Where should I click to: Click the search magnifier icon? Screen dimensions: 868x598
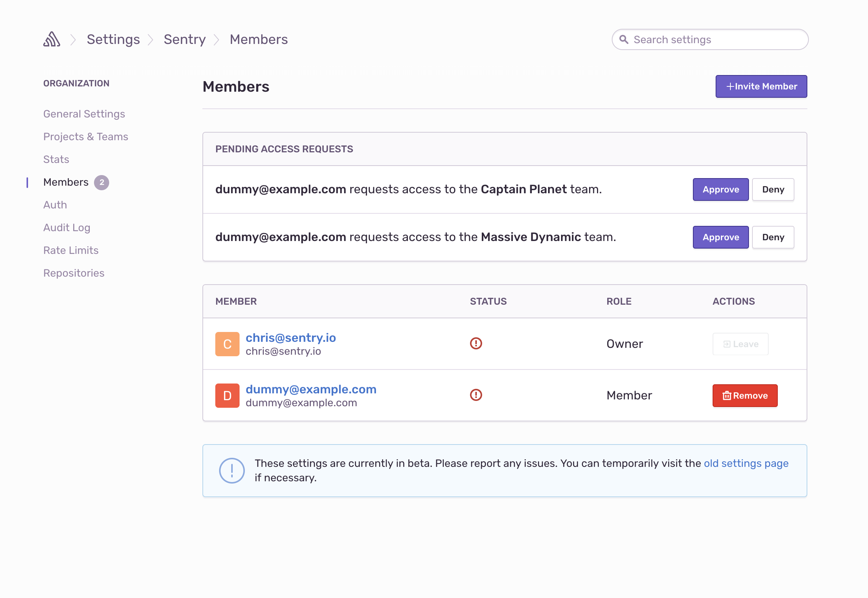(x=624, y=39)
